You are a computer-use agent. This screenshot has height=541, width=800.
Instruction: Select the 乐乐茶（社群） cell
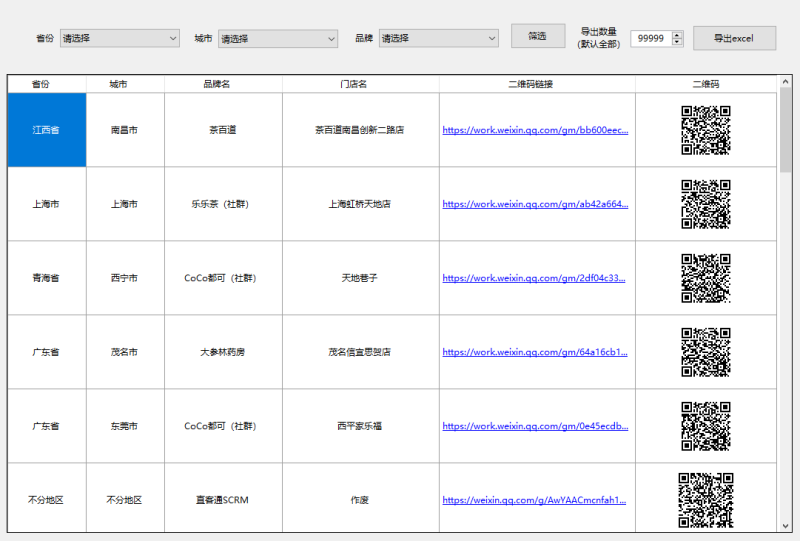223,204
